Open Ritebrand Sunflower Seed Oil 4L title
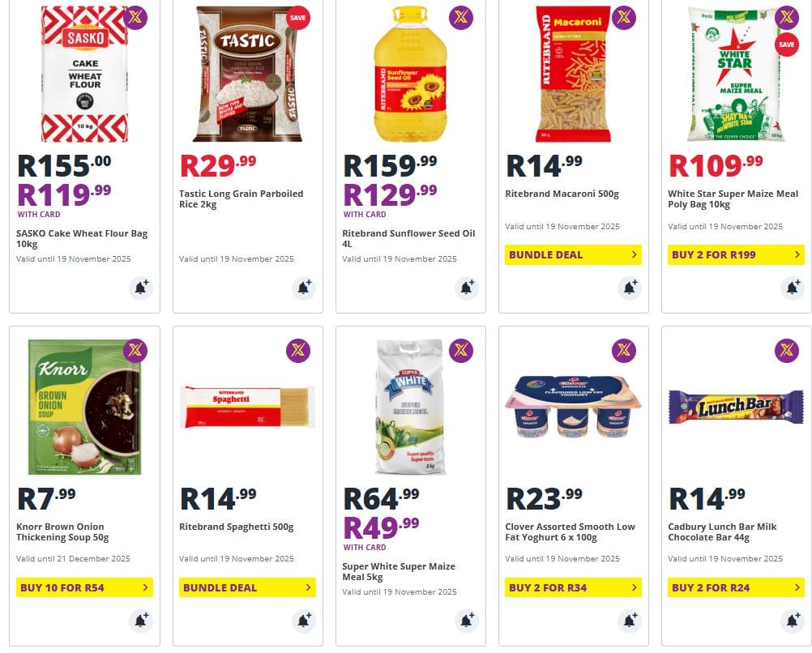This screenshot has height=653, width=812. tap(408, 238)
